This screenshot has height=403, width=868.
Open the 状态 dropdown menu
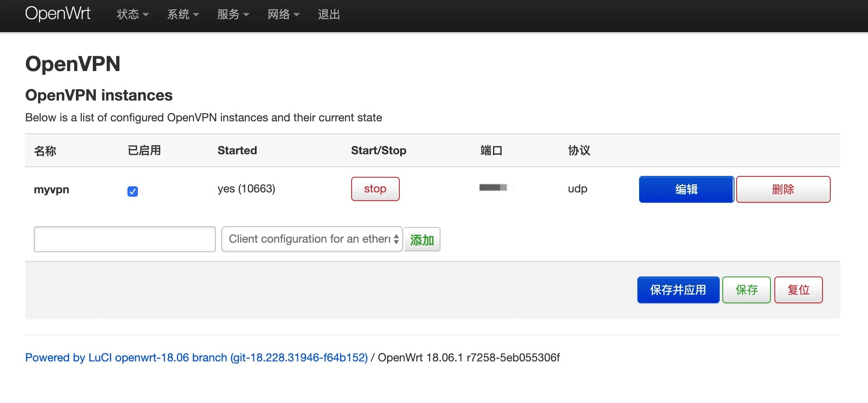point(133,14)
